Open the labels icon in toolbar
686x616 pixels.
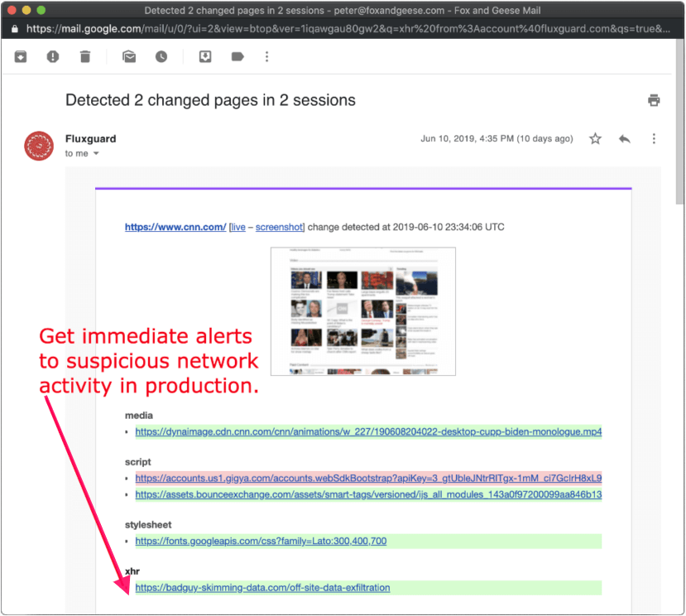[237, 56]
